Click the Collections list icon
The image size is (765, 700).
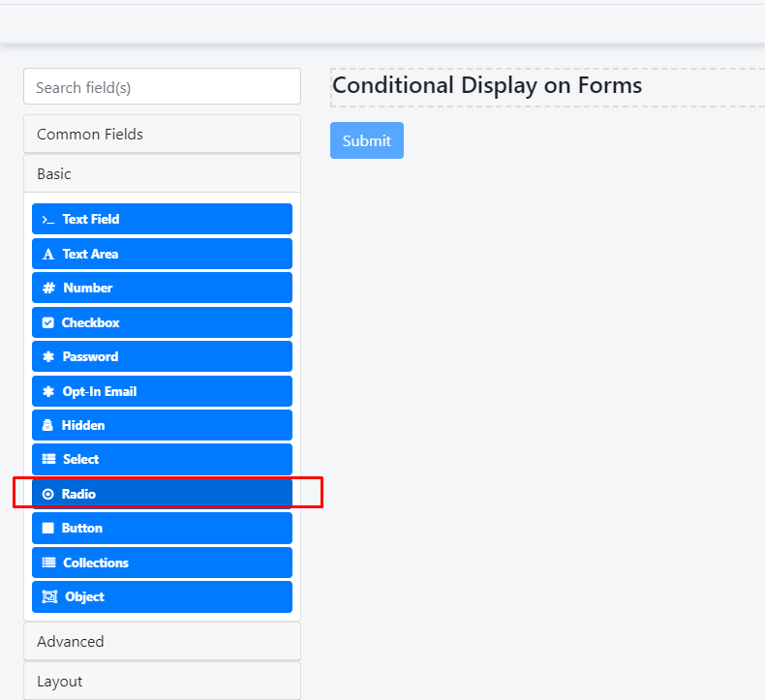[x=48, y=563]
